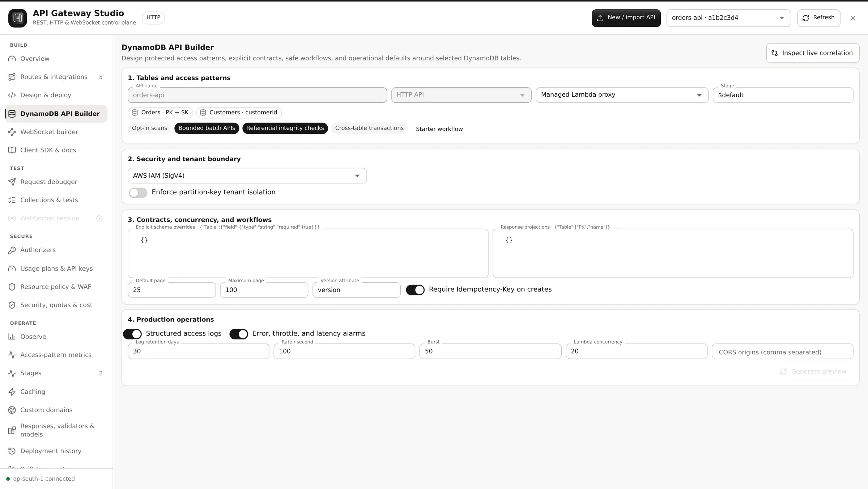Click the Routes & integrations icon
The image size is (868, 489).
(x=12, y=77)
